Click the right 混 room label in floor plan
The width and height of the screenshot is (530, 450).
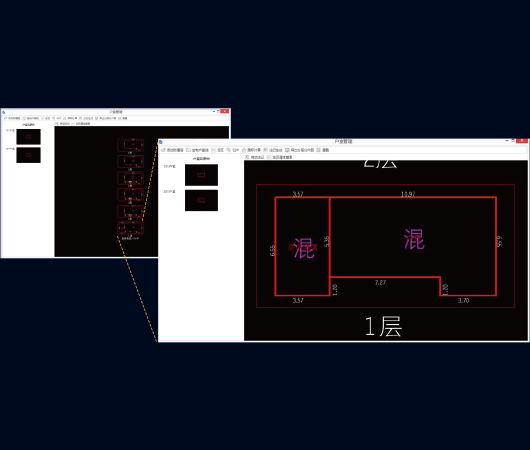pyautogui.click(x=414, y=239)
